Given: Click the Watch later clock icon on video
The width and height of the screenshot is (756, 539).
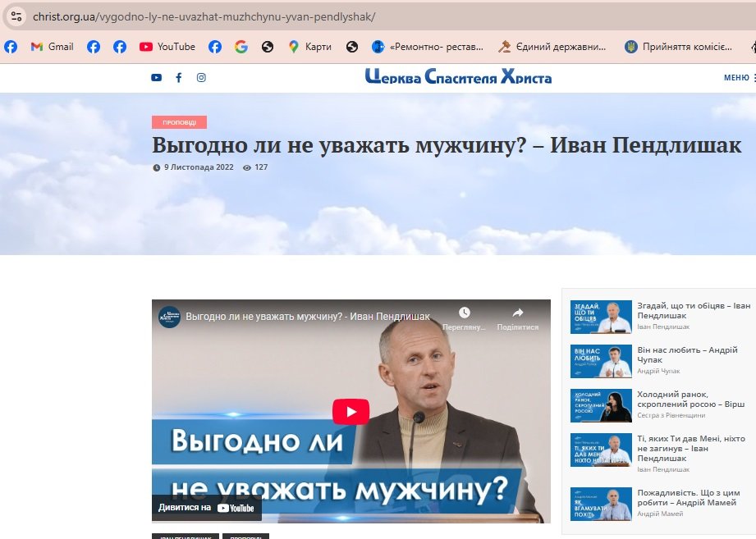Looking at the screenshot, I should tap(465, 313).
